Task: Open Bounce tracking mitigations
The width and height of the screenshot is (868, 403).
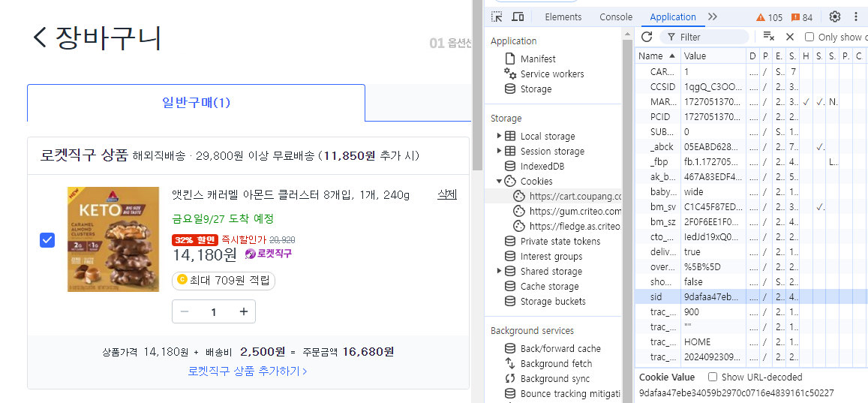Action: point(562,393)
